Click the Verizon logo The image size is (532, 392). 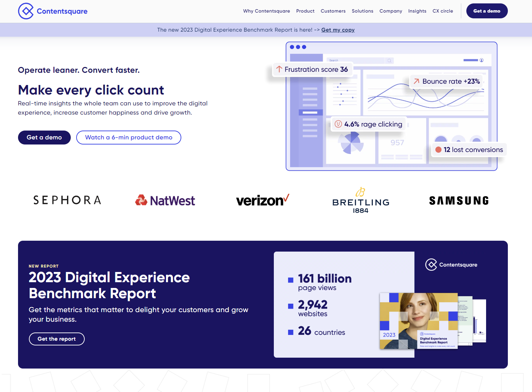tap(263, 200)
